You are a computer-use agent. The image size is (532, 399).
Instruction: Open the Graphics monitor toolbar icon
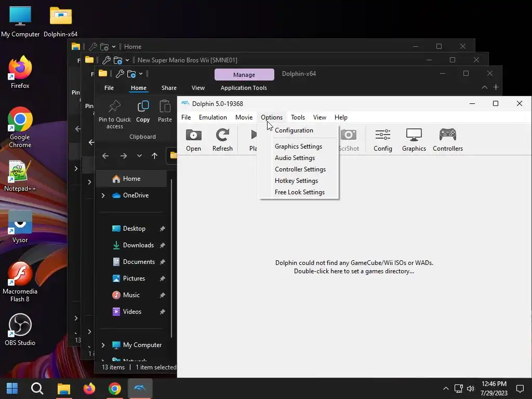414,140
